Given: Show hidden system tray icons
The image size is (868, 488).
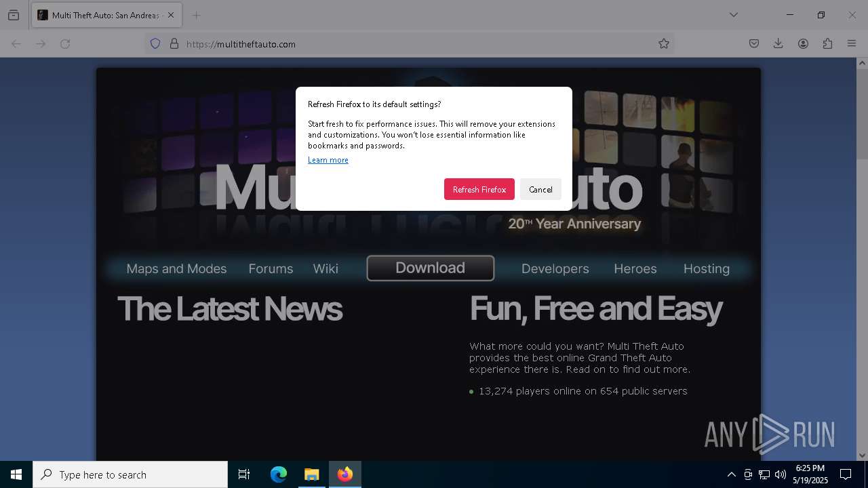Looking at the screenshot, I should click(731, 474).
